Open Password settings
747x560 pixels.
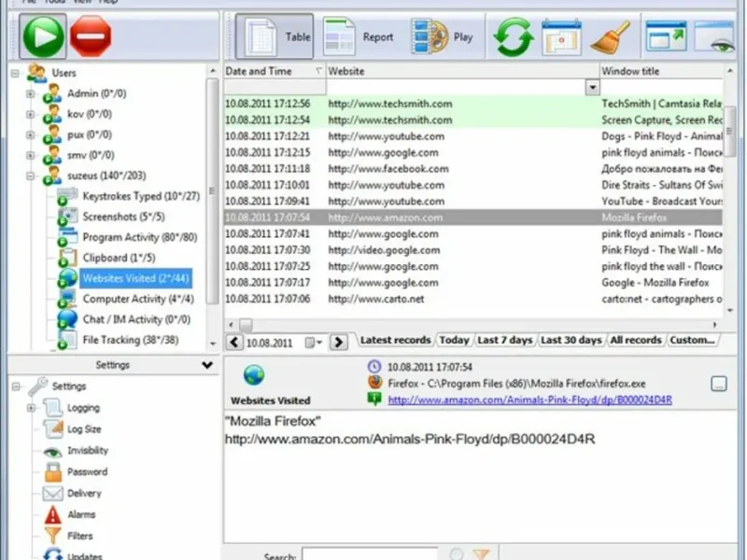[x=87, y=472]
